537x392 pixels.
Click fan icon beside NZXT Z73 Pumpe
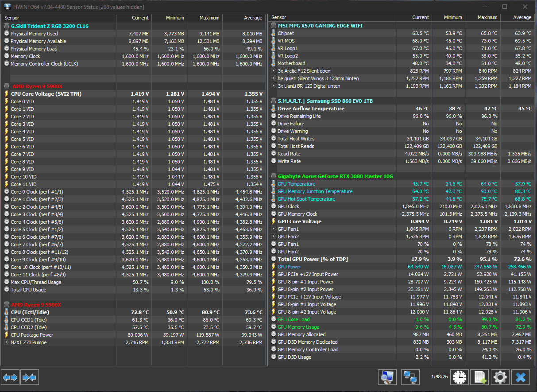pyautogui.click(x=6, y=342)
